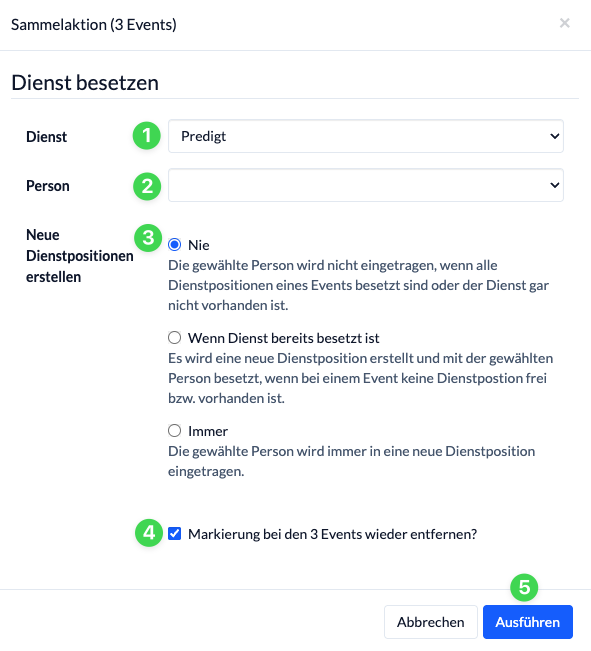The height and width of the screenshot is (651, 591).
Task: Click the green step 4 badge
Action: [x=149, y=533]
